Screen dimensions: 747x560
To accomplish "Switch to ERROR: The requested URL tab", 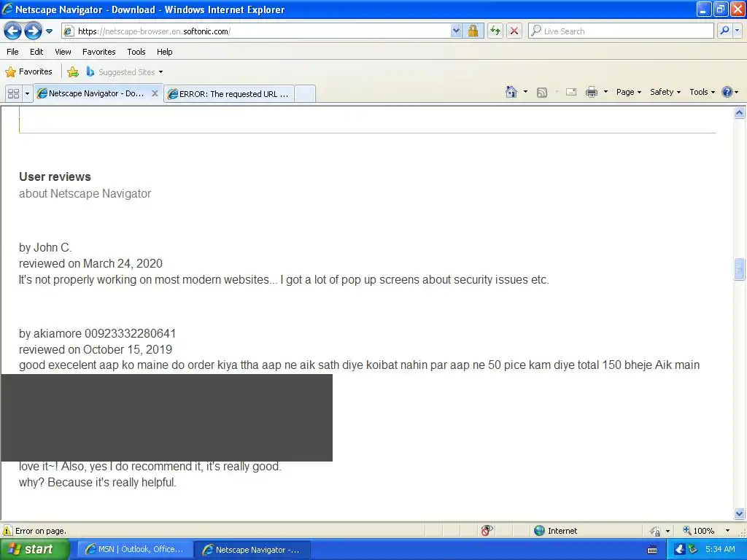I will pyautogui.click(x=228, y=94).
